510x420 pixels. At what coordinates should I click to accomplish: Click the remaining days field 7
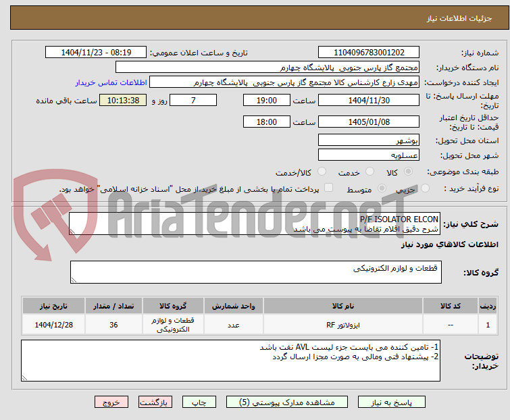click(x=193, y=100)
